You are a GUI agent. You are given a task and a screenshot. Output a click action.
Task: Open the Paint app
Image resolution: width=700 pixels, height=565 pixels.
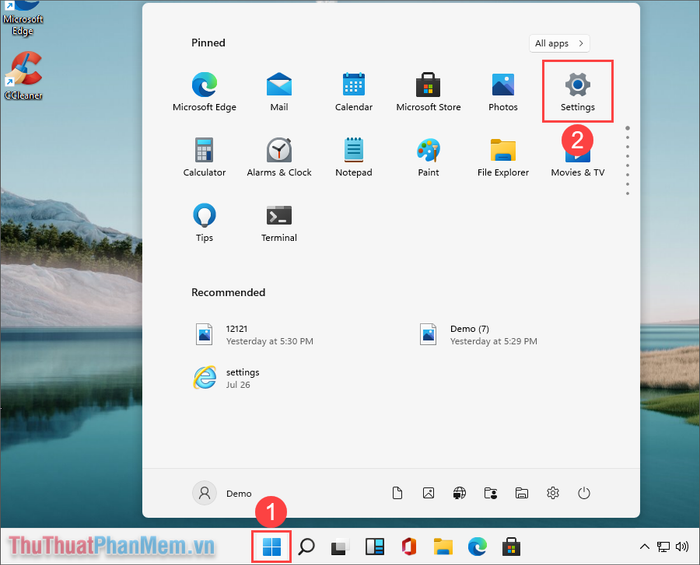[x=428, y=157]
